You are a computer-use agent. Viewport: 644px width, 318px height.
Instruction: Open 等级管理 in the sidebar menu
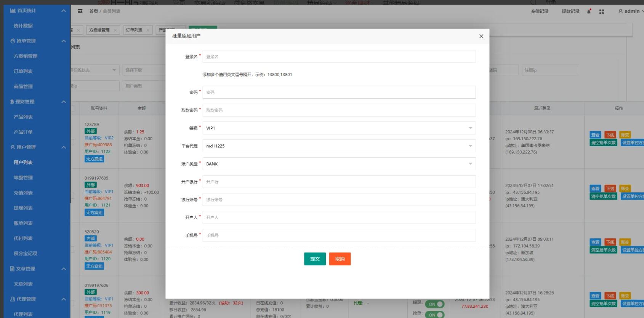(23, 178)
